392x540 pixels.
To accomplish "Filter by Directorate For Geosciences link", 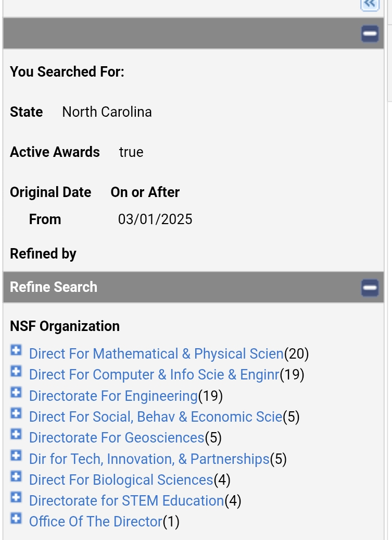I will click(x=117, y=438).
